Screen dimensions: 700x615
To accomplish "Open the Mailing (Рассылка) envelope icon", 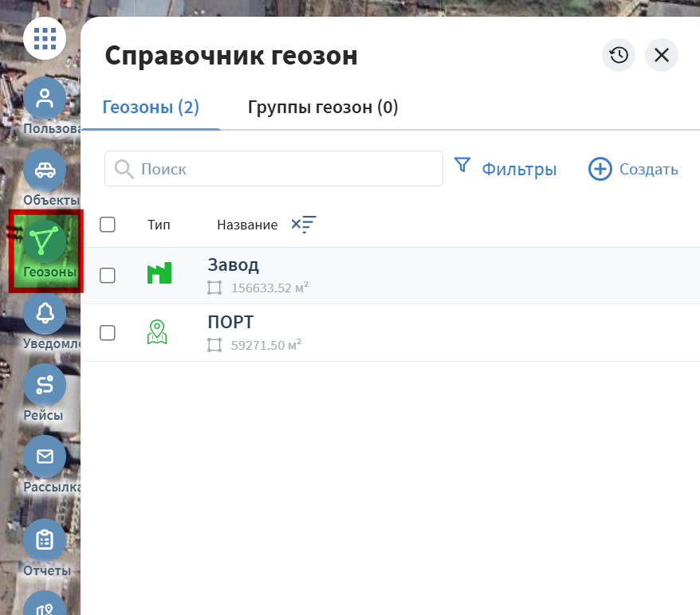I will pos(45,456).
